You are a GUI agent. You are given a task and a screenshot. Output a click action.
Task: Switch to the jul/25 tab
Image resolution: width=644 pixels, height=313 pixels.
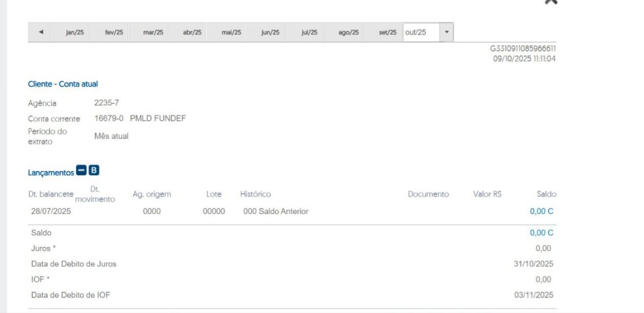[309, 33]
